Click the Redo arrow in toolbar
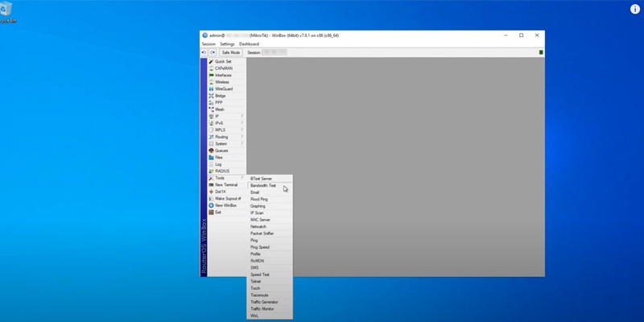644x322 pixels. [x=213, y=52]
